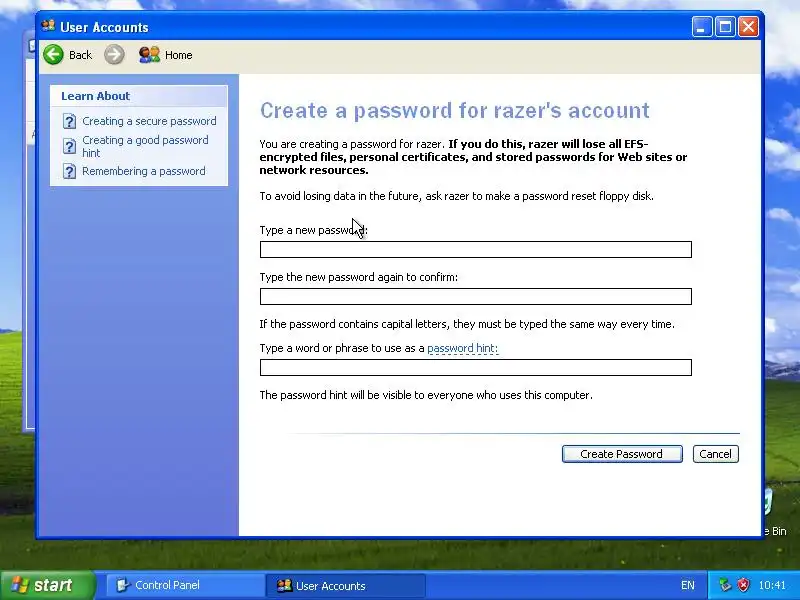The width and height of the screenshot is (800, 600).
Task: Click the Create a password for razer's account heading
Action: tap(455, 110)
